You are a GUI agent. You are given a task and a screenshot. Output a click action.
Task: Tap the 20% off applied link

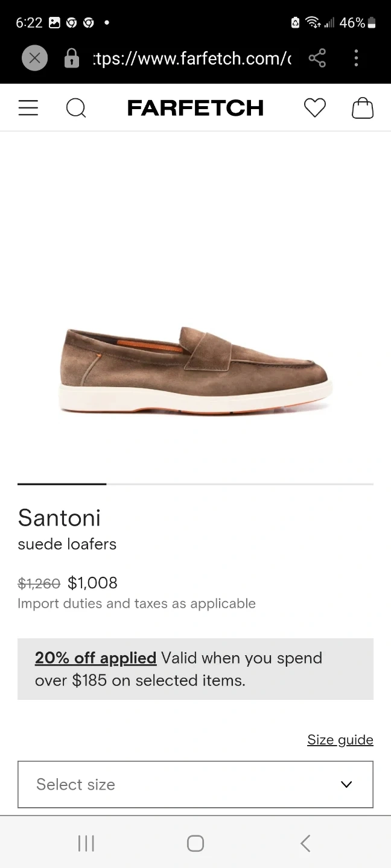95,658
